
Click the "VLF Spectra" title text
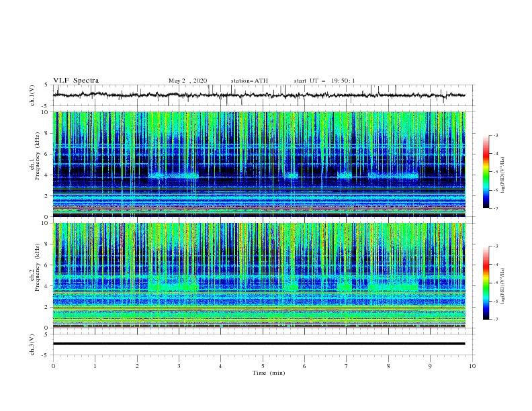click(x=76, y=81)
